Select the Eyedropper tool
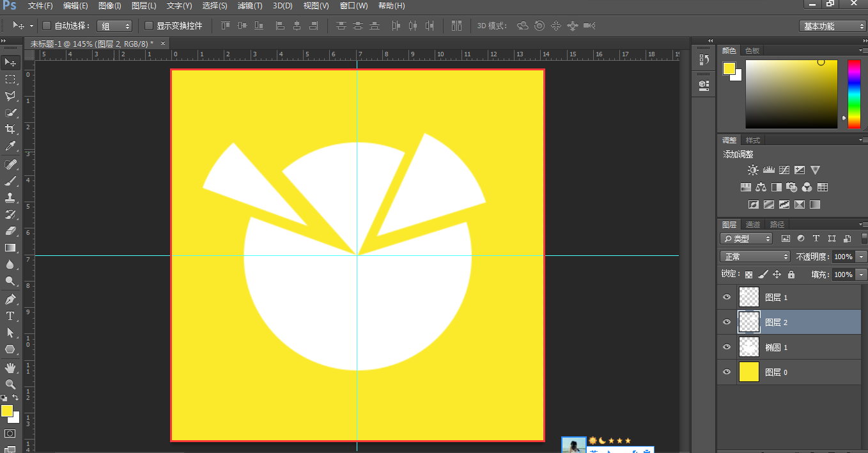This screenshot has height=453, width=868. coord(10,147)
